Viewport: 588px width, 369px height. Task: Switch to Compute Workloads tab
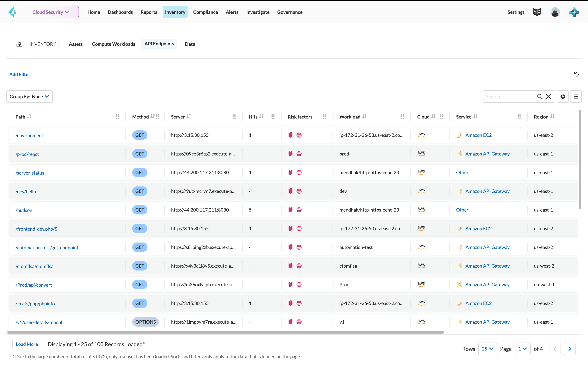pos(113,44)
